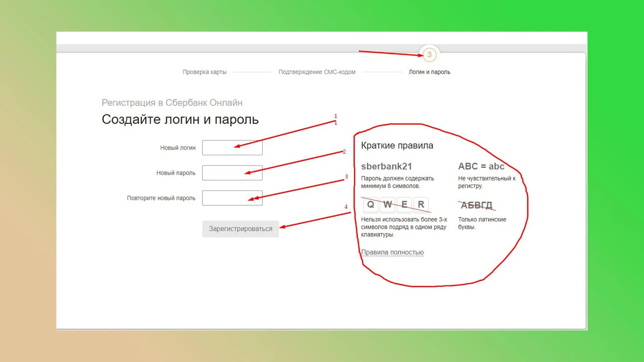Click the Краткие правила heading
This screenshot has width=644, height=362.
(397, 145)
